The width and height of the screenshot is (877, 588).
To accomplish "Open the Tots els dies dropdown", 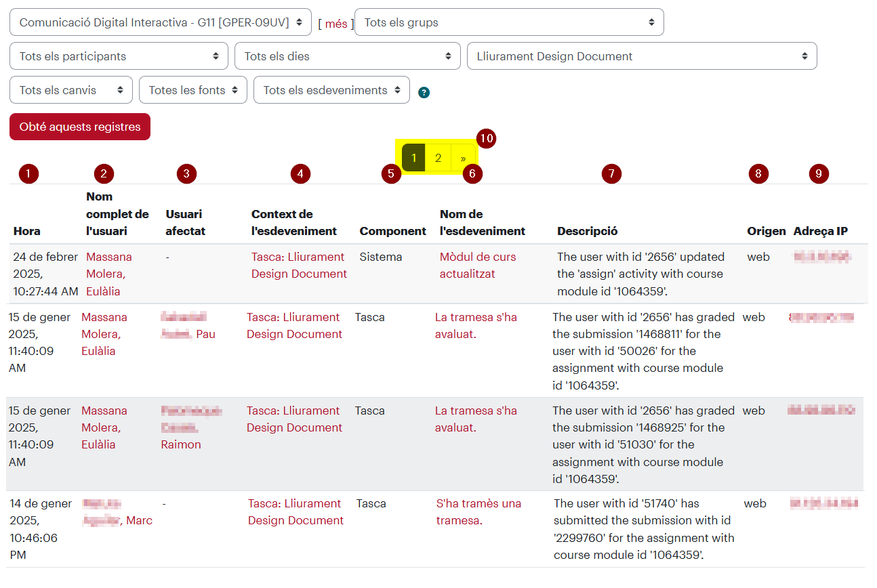I will pos(348,56).
